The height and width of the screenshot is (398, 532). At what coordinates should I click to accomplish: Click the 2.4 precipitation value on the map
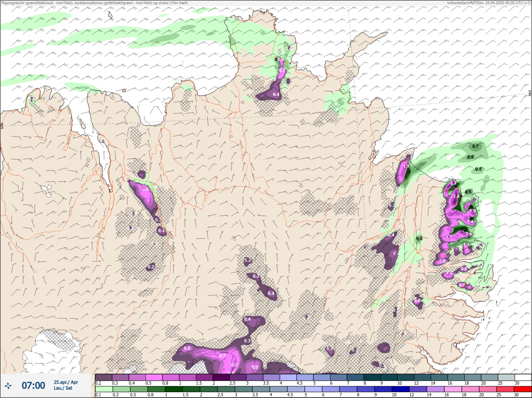pyautogui.click(x=456, y=196)
